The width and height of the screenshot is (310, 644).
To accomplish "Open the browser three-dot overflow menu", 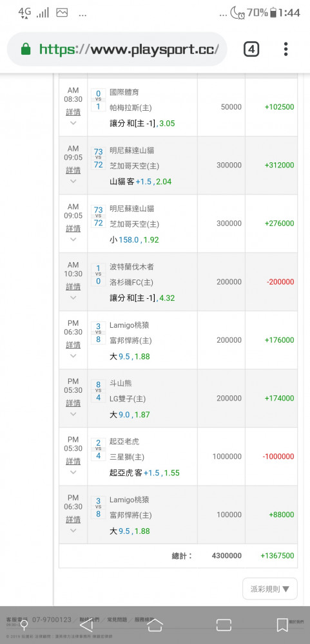I will pyautogui.click(x=286, y=50).
